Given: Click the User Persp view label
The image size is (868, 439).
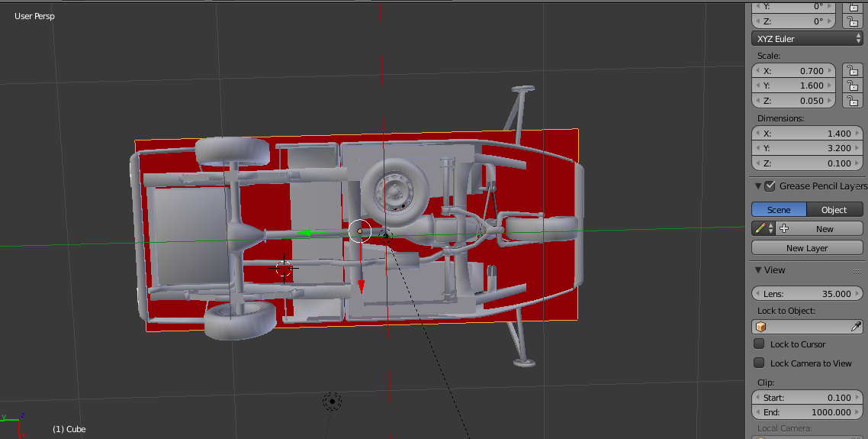Looking at the screenshot, I should (34, 16).
